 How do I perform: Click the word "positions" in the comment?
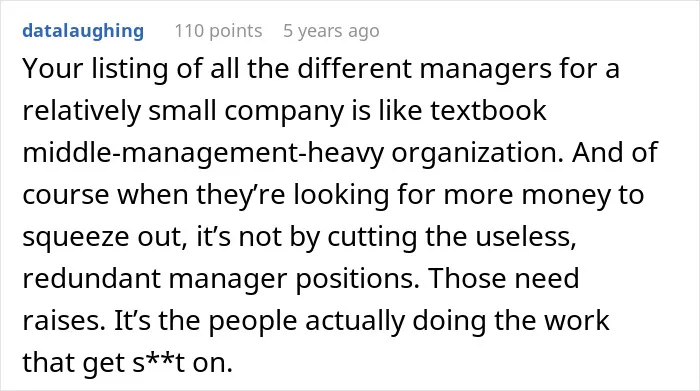pos(358,280)
